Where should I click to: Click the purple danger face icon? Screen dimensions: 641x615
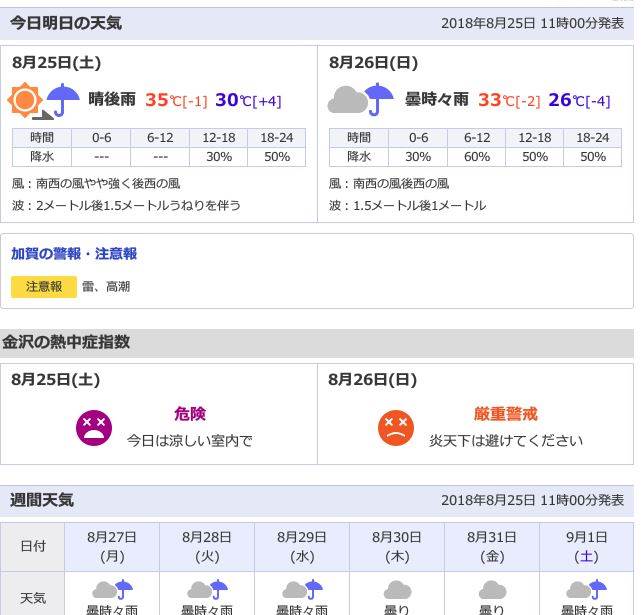pos(94,427)
